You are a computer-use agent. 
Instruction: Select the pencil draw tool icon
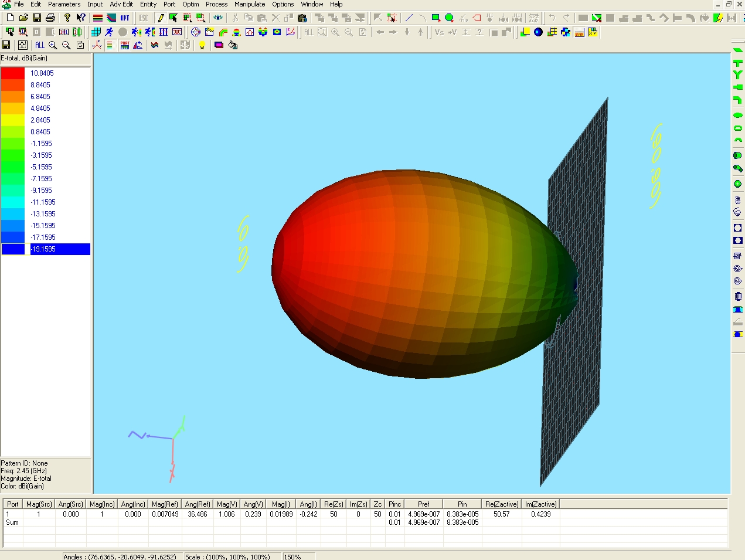(161, 18)
